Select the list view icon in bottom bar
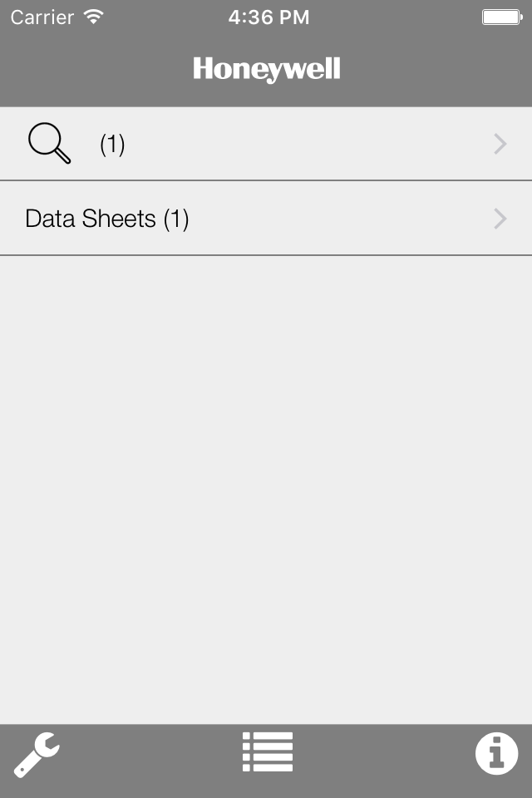532x798 pixels. [268, 752]
